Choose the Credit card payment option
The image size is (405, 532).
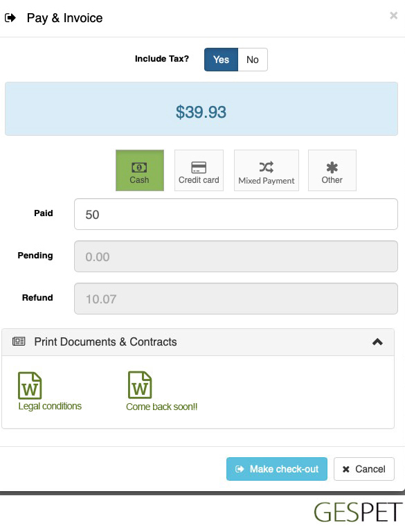click(x=199, y=170)
